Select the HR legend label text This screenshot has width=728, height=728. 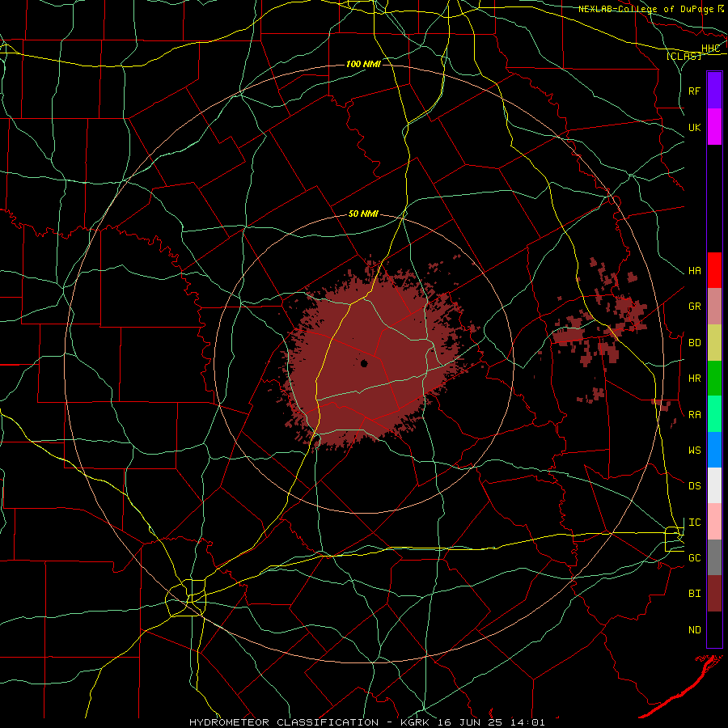click(695, 379)
